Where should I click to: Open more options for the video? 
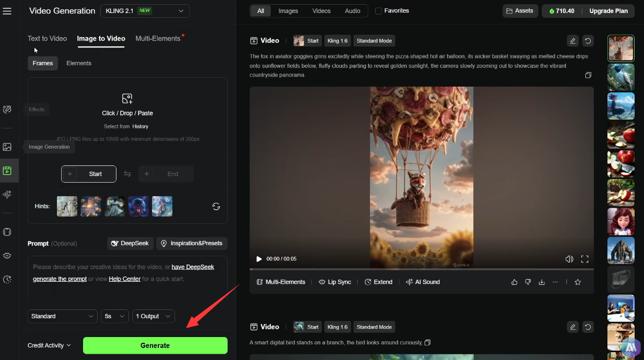click(555, 282)
